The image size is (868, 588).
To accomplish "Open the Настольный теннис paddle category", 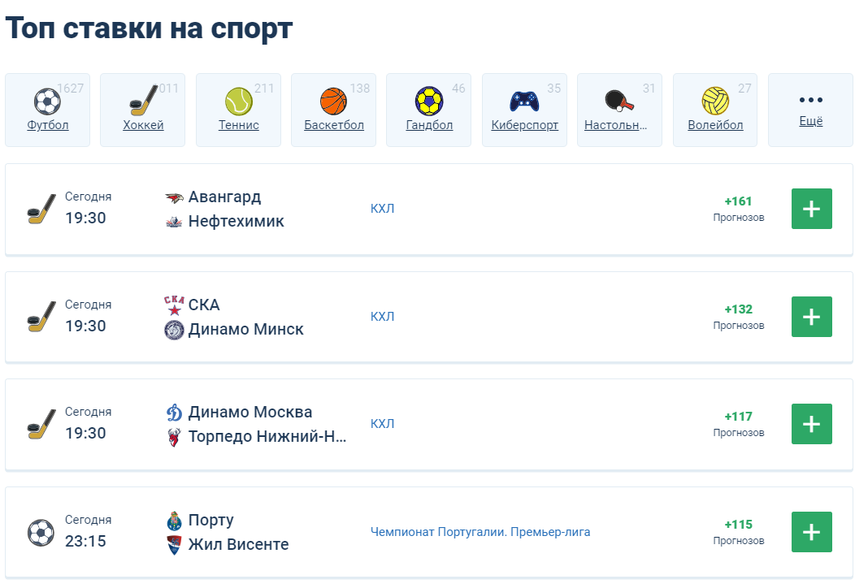I will tap(620, 110).
